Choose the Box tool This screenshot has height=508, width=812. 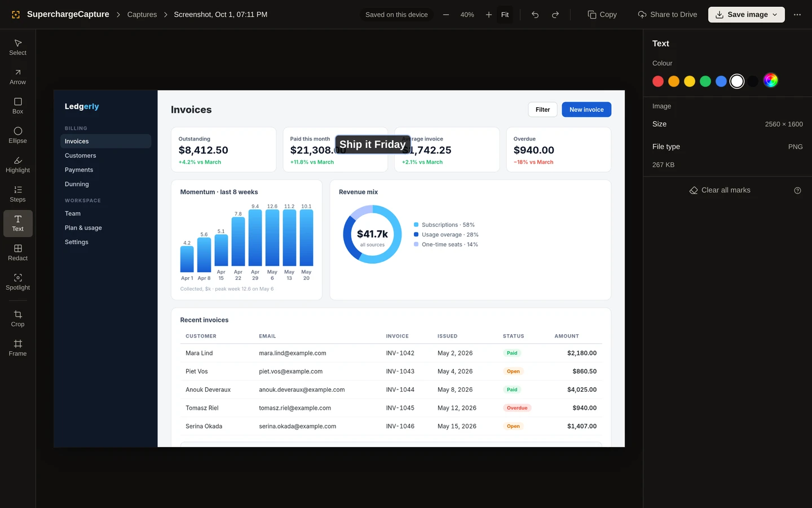(17, 106)
